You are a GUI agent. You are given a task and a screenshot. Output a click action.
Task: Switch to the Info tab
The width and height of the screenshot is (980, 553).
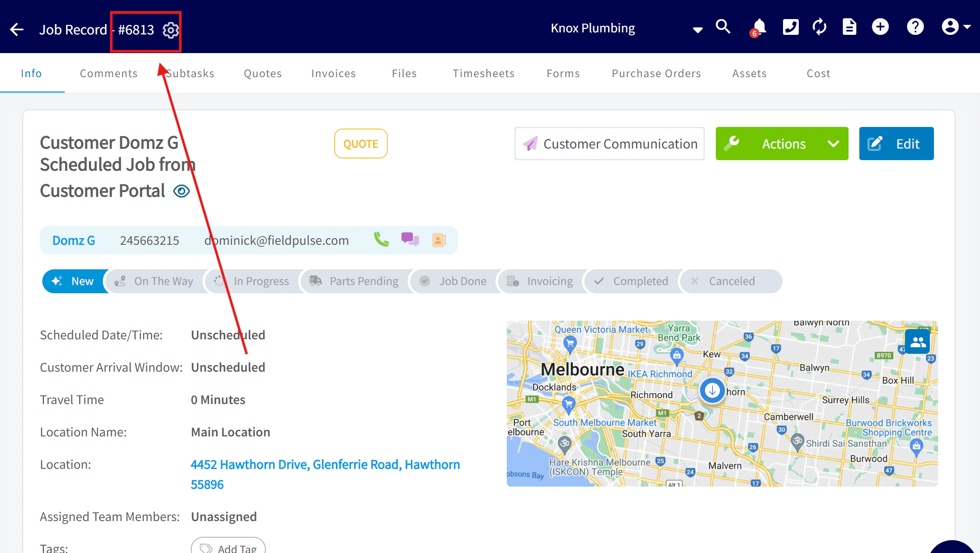pyautogui.click(x=32, y=73)
